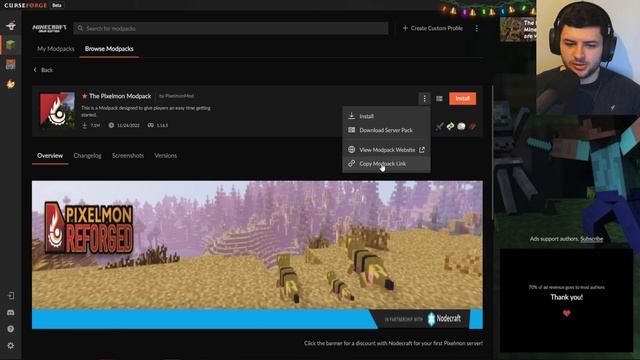Click the sidebar login icon

click(11, 296)
